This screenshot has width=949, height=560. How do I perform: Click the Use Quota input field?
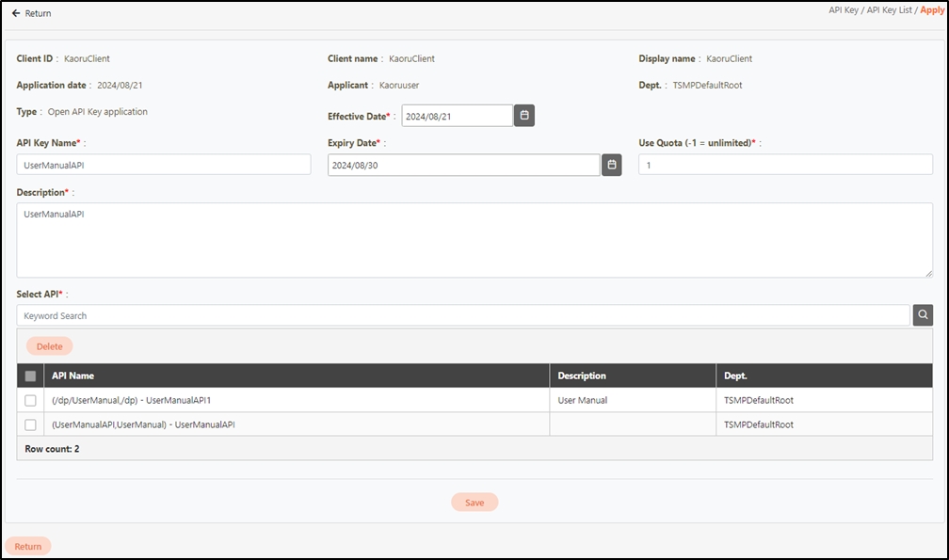coord(785,165)
